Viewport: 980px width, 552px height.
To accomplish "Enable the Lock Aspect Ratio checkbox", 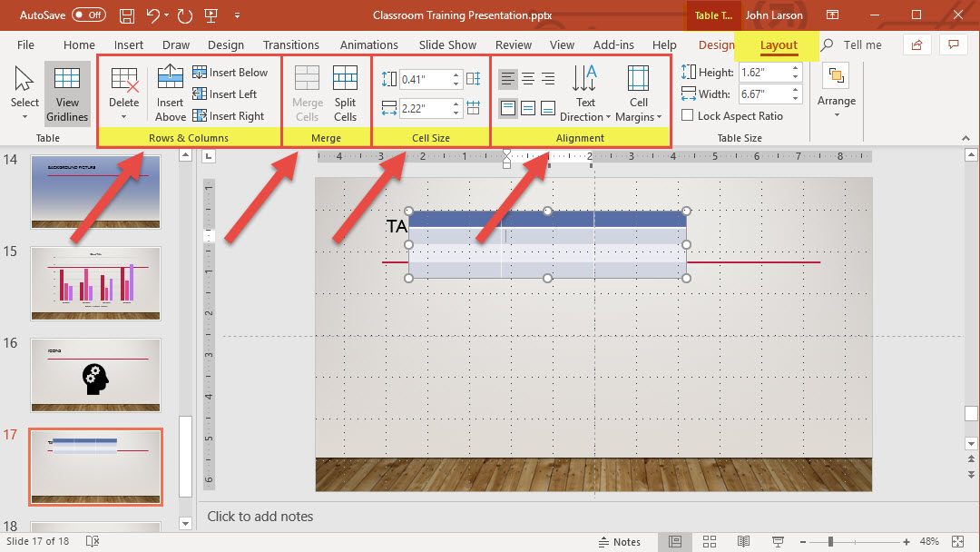I will [688, 115].
